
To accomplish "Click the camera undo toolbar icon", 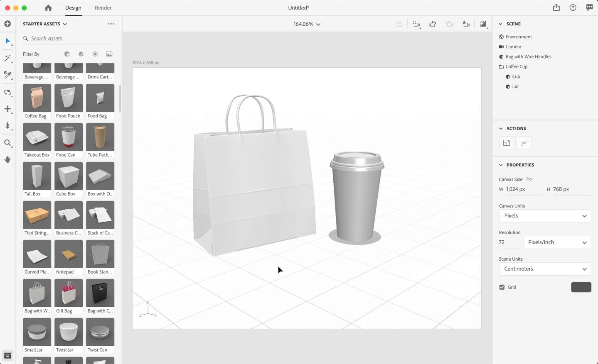I will (x=433, y=24).
